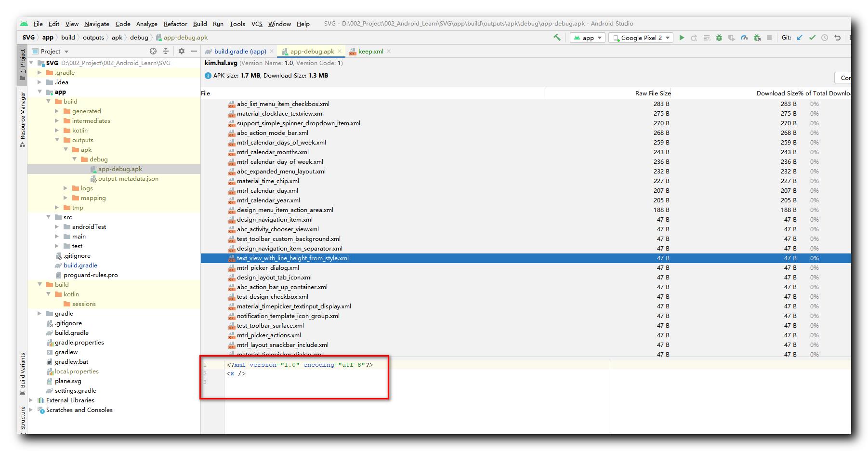
Task: Expand the .idea folder
Action: (x=40, y=82)
